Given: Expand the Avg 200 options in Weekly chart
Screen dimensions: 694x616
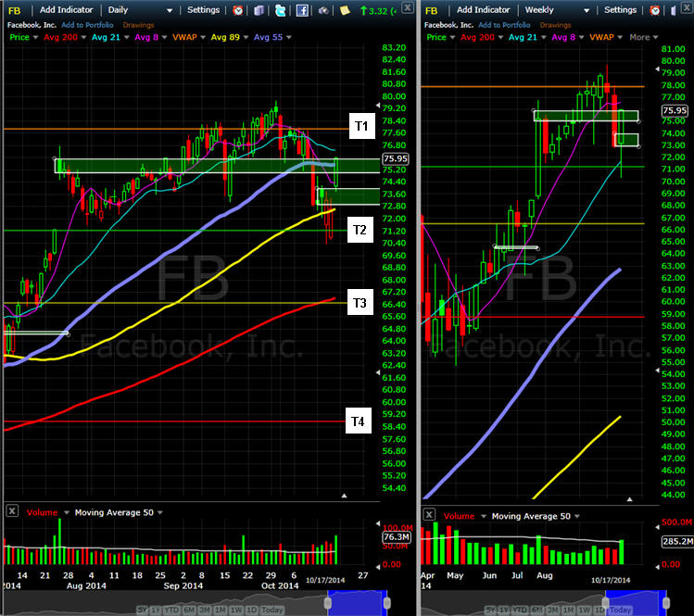Looking at the screenshot, I should [500, 38].
